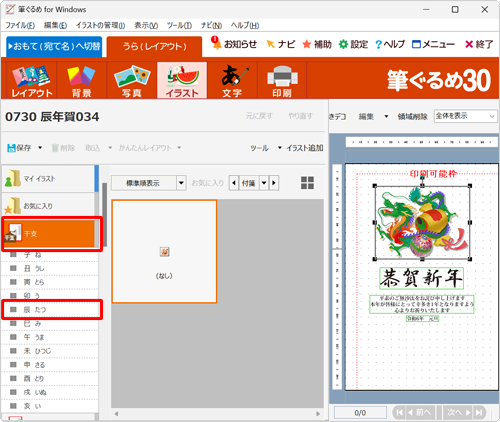Open 補助 assist panel

317,44
